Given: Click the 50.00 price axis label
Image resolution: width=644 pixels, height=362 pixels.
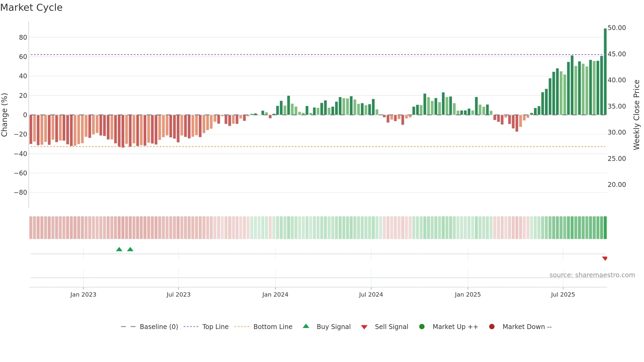Looking at the screenshot, I should [617, 28].
